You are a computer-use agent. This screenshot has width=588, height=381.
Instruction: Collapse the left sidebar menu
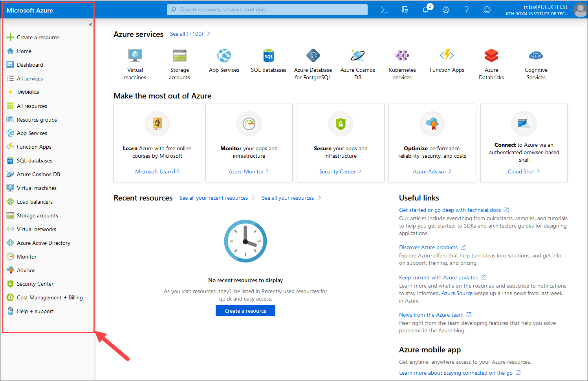(x=90, y=24)
